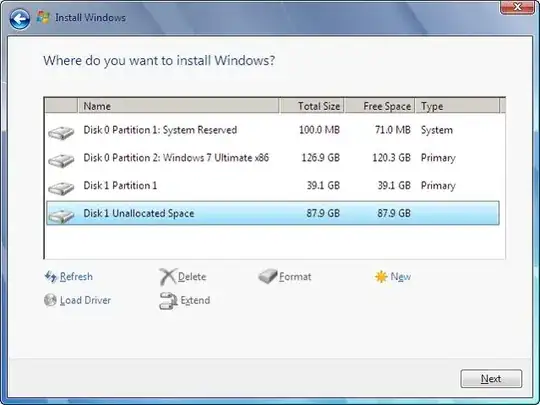Click the Extend partition icon
The image size is (540, 405).
coord(168,301)
